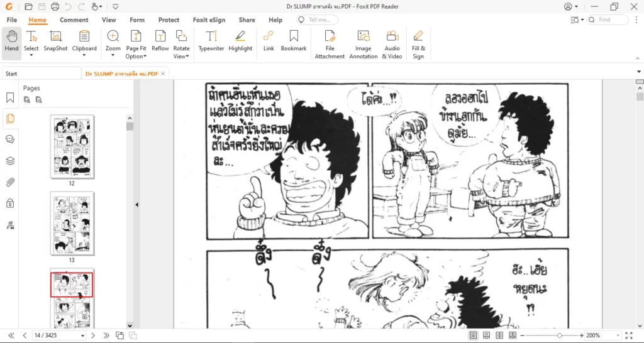Image resolution: width=644 pixels, height=343 pixels.
Task: Close the Dr SLUMP PDF tab
Action: (x=163, y=74)
